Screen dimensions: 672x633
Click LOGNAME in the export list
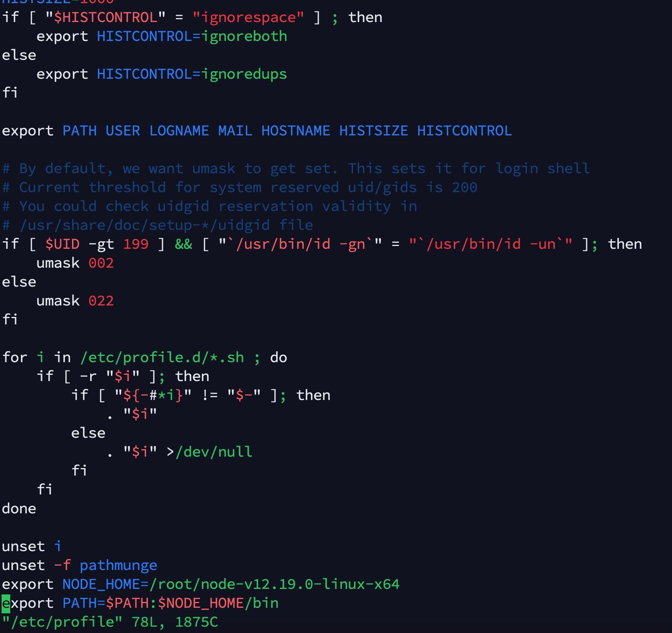pos(179,131)
